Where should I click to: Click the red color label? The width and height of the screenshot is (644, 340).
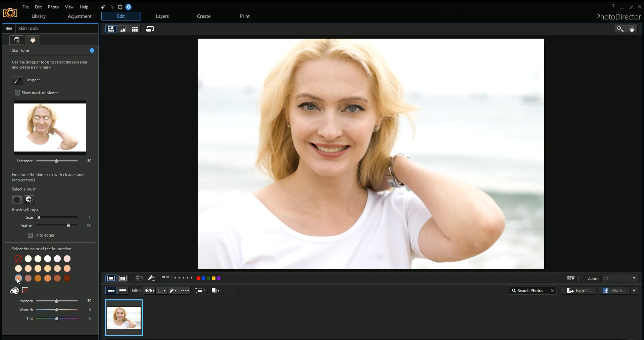coord(198,278)
